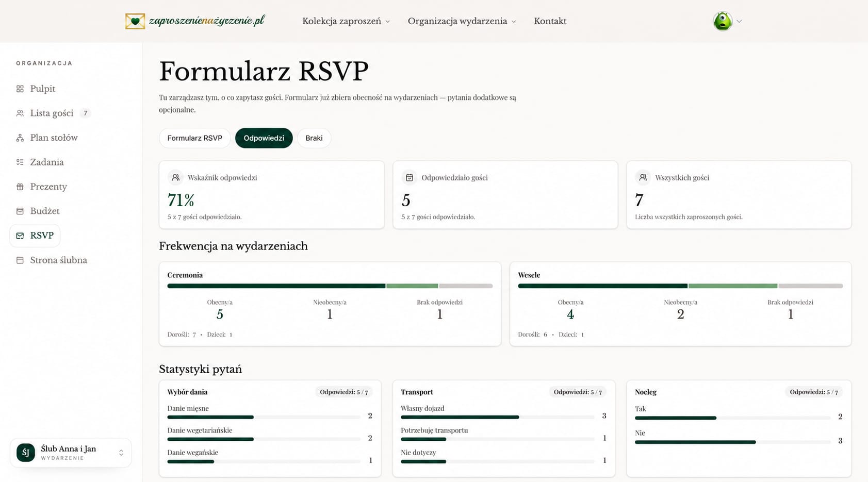Click the Ceremonia attendance progress bar
This screenshot has height=482, width=868.
point(330,286)
